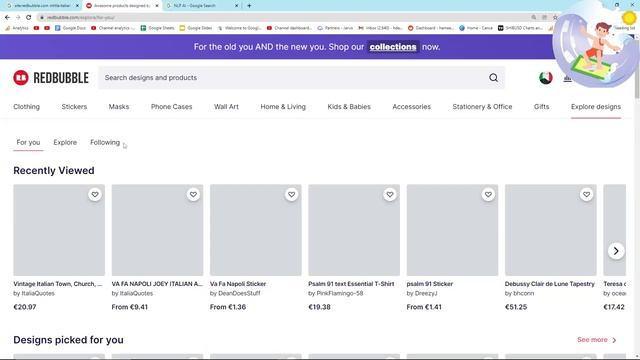The height and width of the screenshot is (360, 640).
Task: Open the Partners - Jarvis bookmark
Action: click(x=335, y=28)
